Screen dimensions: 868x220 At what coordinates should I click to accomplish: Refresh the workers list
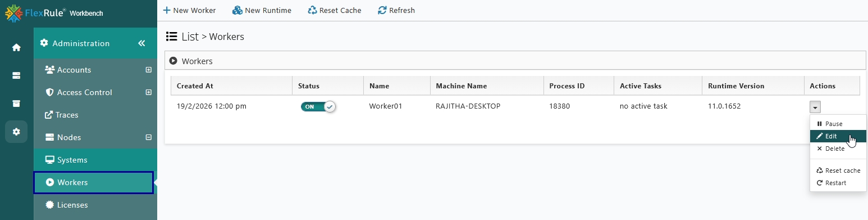396,10
